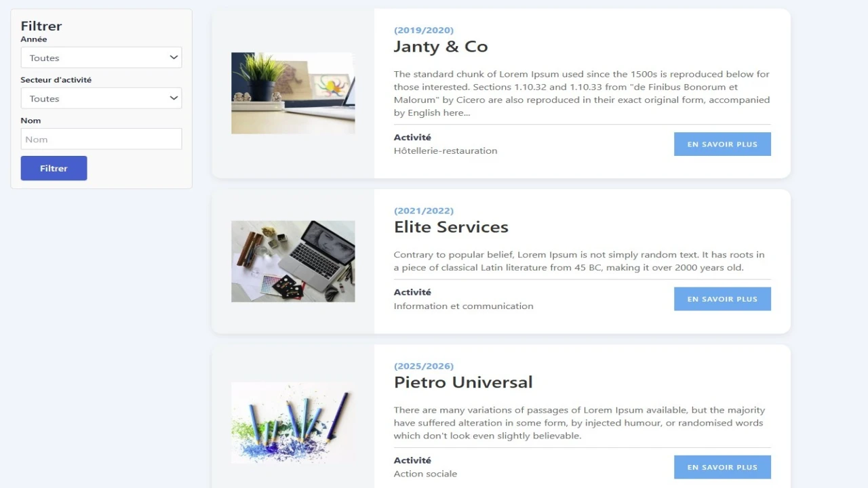Click the Information et communication activity text

click(464, 306)
